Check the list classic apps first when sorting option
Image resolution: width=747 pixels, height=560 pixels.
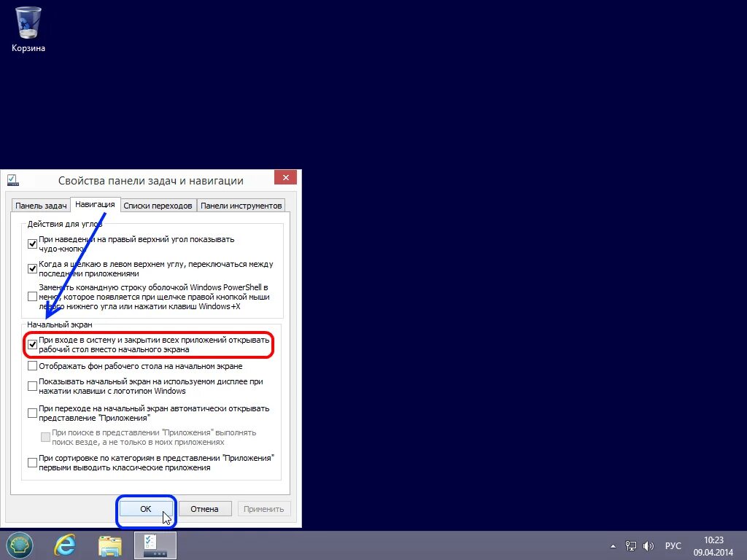click(x=32, y=462)
